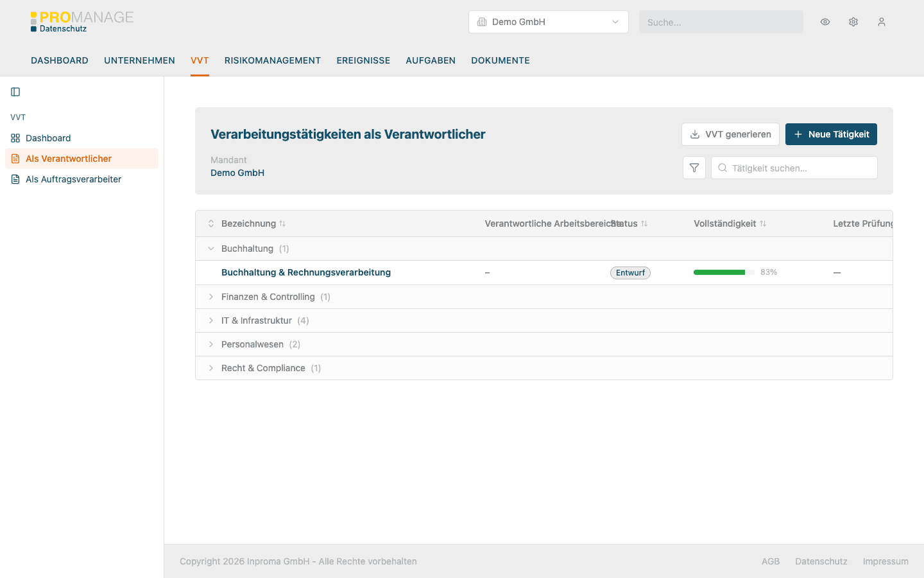The image size is (924, 578).
Task: Toggle expand-all chevrons in table header
Action: point(211,223)
